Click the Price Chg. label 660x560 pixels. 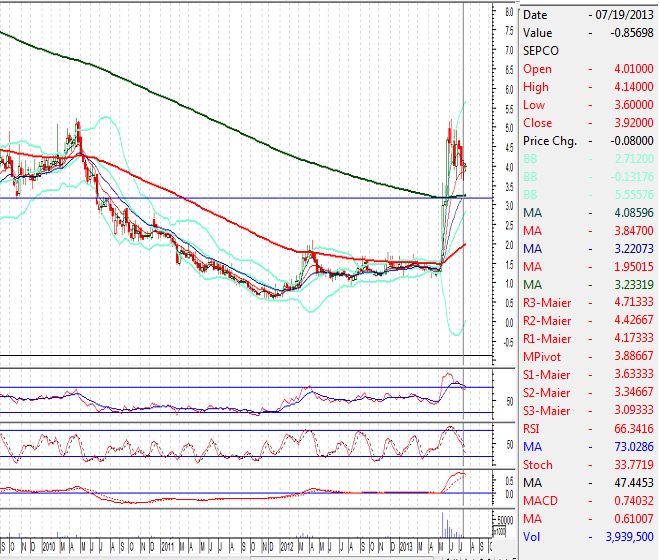[x=550, y=141]
